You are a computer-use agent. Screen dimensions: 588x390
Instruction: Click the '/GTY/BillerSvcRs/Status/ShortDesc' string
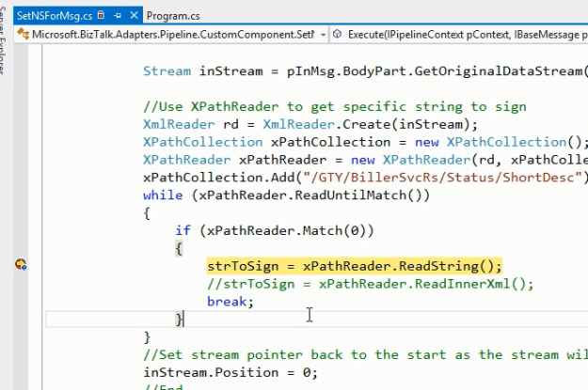coord(442,178)
